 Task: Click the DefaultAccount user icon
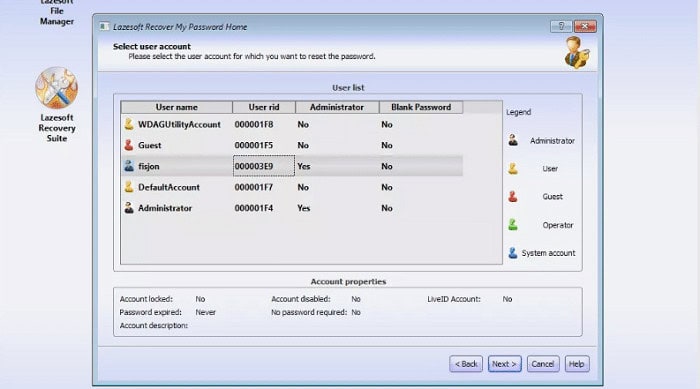click(x=129, y=187)
